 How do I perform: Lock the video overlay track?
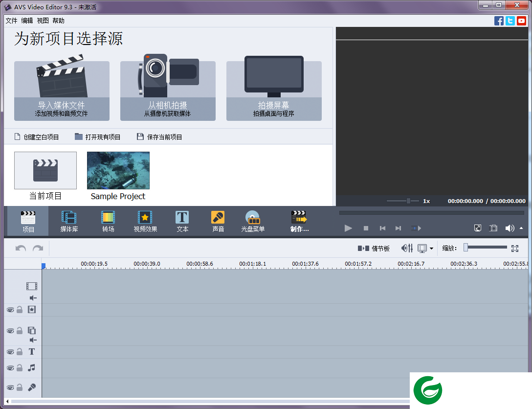20,331
